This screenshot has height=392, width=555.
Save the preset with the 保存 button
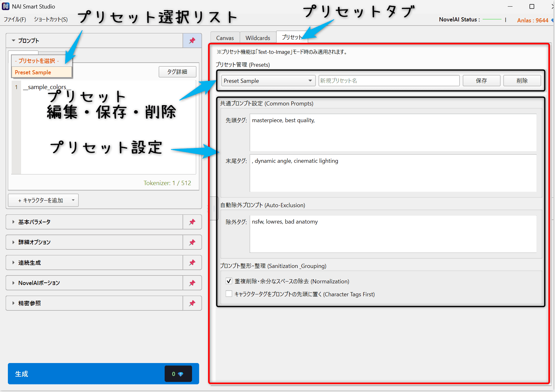tap(481, 81)
